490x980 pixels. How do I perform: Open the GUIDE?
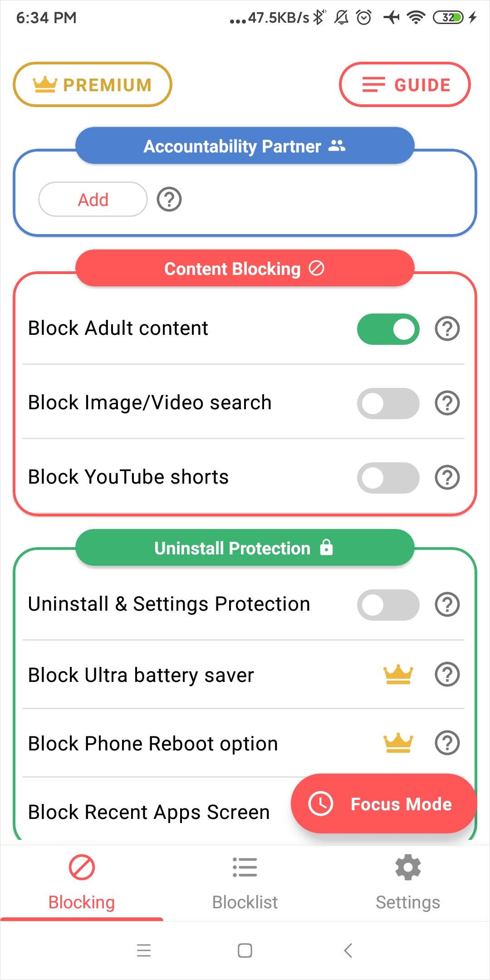point(405,84)
